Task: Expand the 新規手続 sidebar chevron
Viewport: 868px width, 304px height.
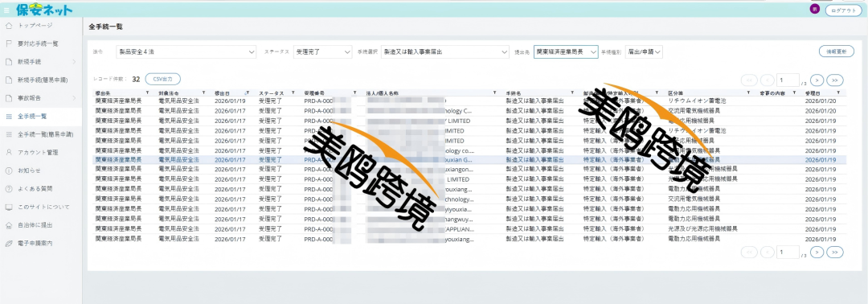Action: (x=74, y=61)
